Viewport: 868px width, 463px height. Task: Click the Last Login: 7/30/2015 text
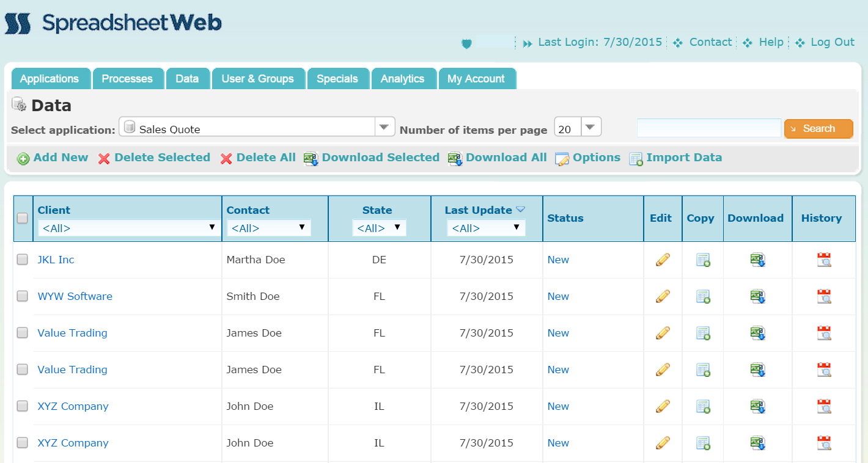point(600,42)
